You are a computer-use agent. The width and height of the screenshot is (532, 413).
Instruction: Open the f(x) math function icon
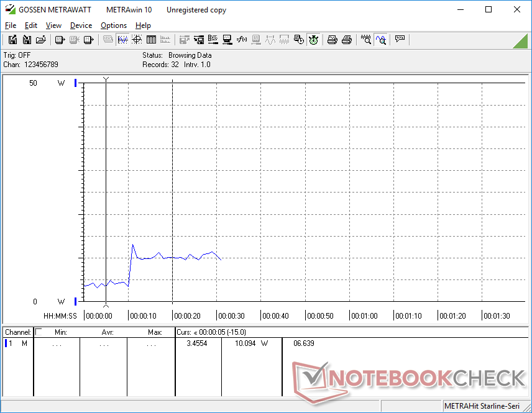click(242, 40)
